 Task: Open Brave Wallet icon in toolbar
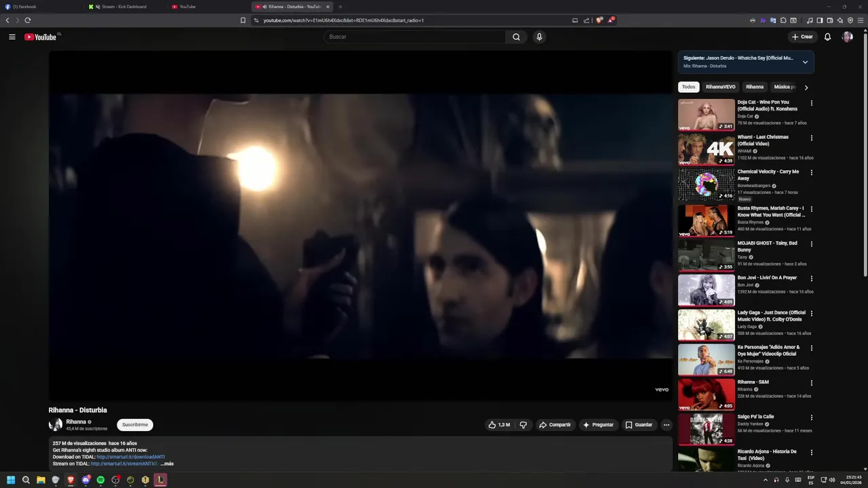pyautogui.click(x=830, y=20)
